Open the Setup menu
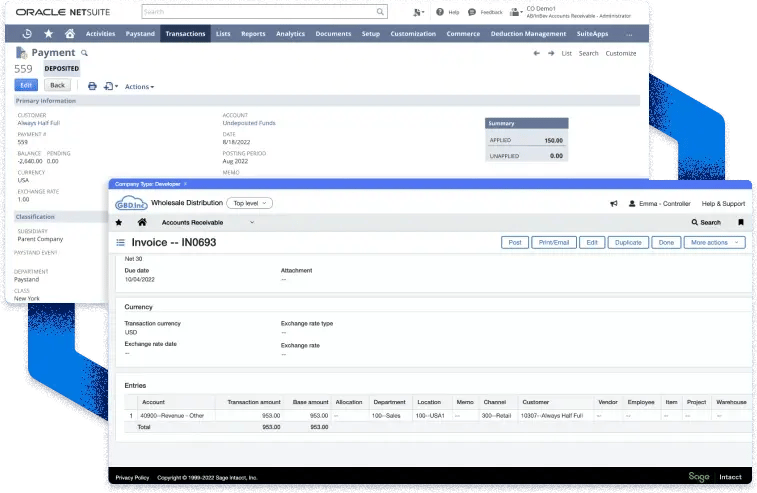This screenshot has height=493, width=757. coord(371,34)
